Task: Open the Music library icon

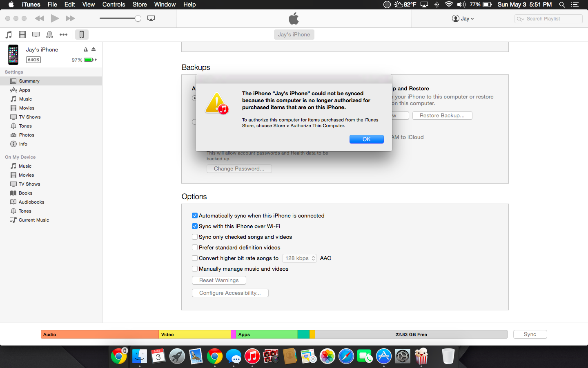Action: tap(9, 35)
